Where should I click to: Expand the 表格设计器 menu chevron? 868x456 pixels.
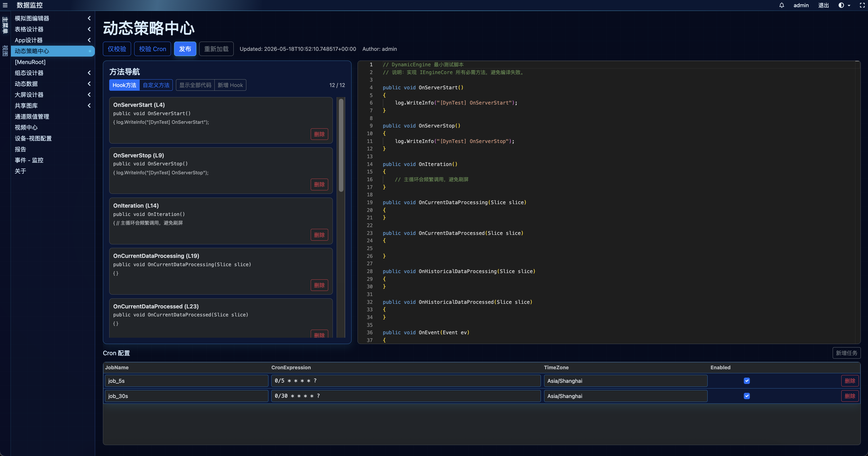pos(89,29)
